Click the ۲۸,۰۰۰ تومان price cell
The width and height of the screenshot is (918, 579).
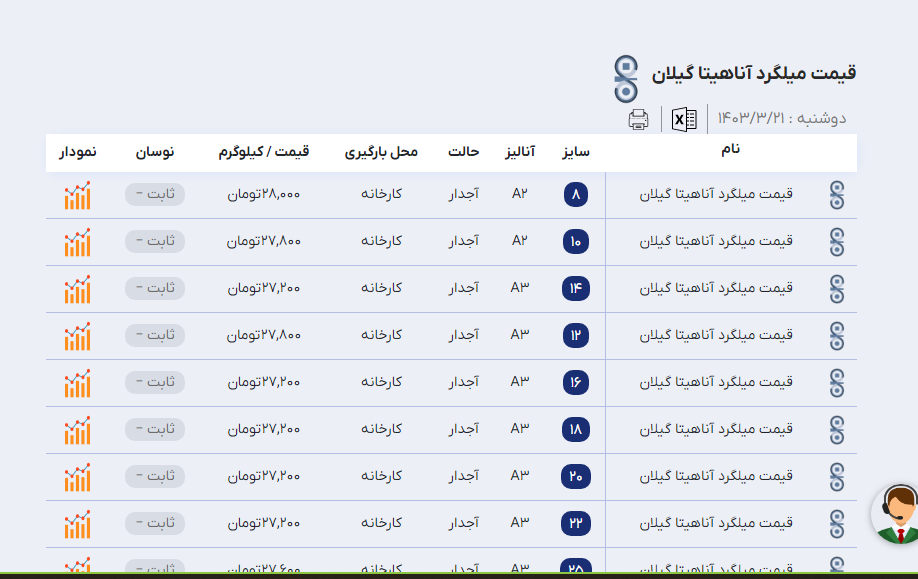click(263, 194)
